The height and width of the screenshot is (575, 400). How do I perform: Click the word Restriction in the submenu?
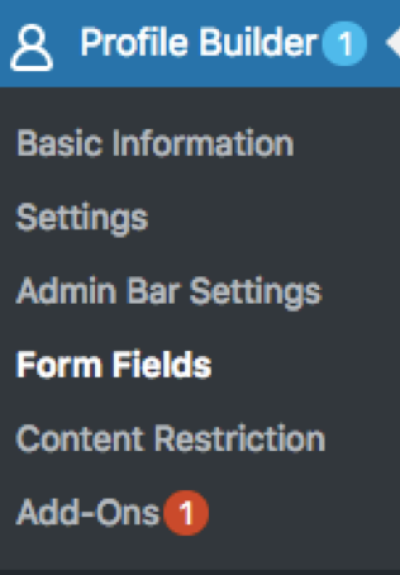coord(240,439)
